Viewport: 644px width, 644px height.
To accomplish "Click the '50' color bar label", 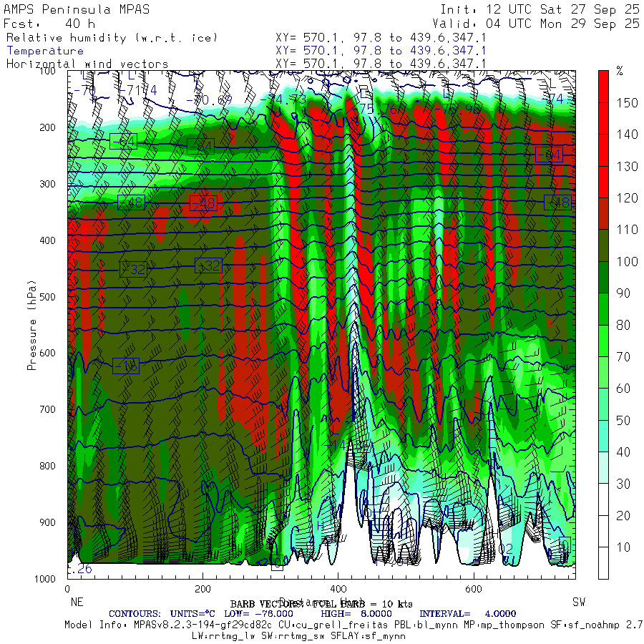I will coord(623,420).
